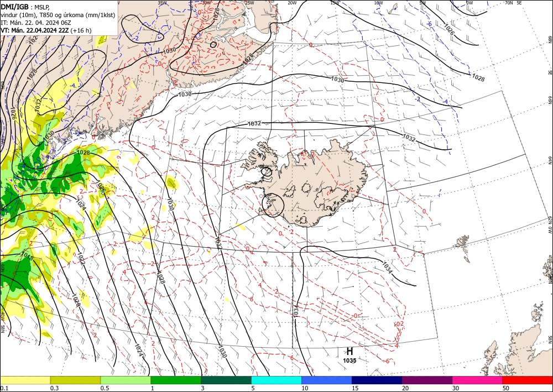Click the small circle marker on Greenland

[x=213, y=44]
